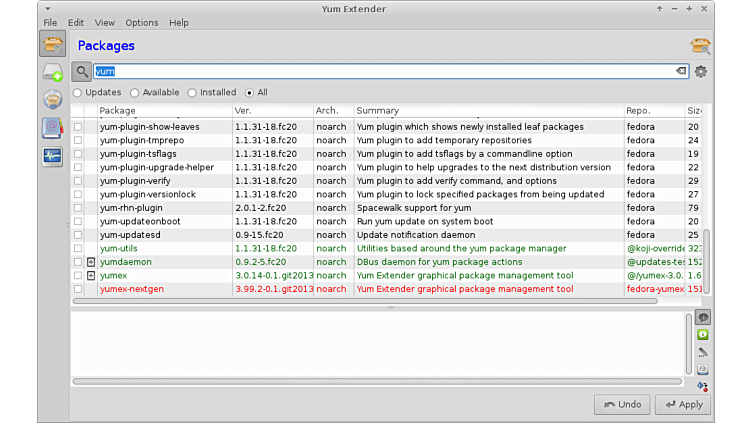Click summary 'Run yum update on system boot'

(x=425, y=222)
